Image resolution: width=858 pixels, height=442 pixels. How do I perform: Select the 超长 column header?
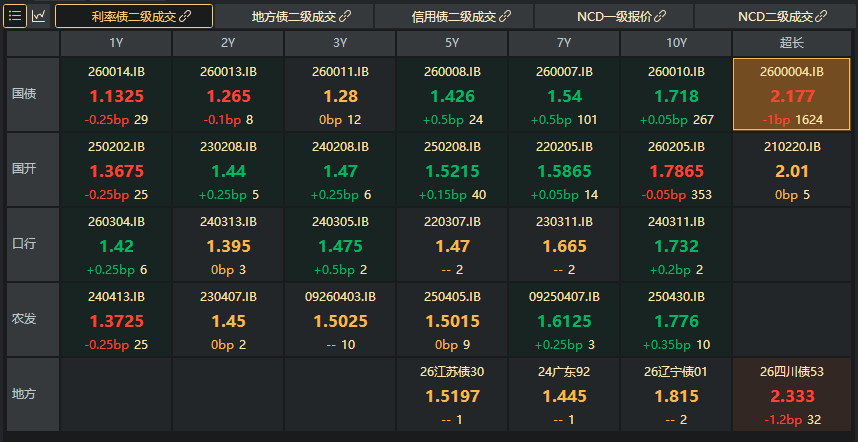coord(792,43)
